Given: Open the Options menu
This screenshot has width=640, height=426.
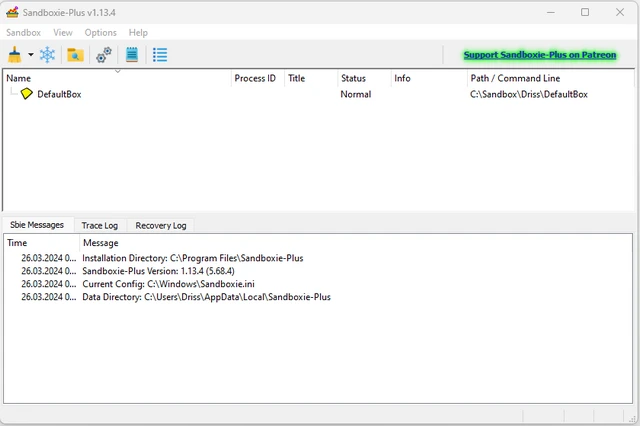Looking at the screenshot, I should coord(100,33).
